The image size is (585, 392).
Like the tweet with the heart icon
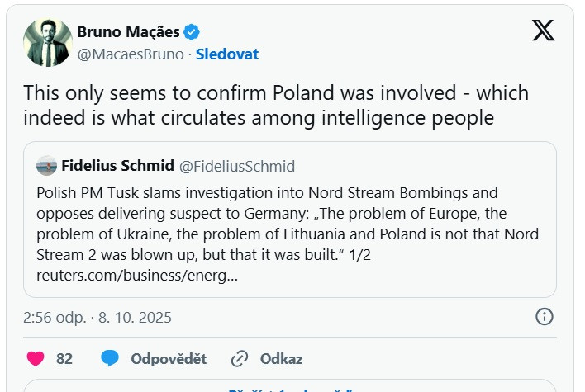(x=36, y=359)
